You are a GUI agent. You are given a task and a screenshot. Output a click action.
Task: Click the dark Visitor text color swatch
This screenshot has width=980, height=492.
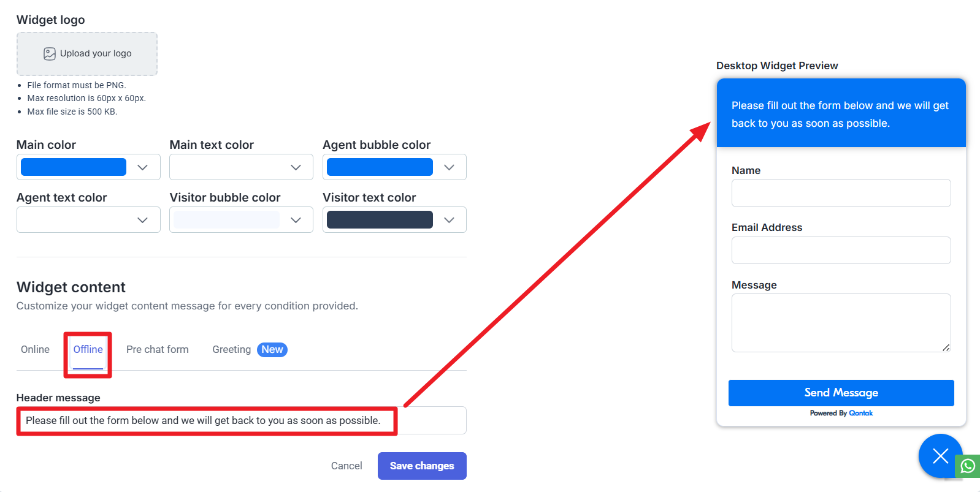[x=380, y=220]
